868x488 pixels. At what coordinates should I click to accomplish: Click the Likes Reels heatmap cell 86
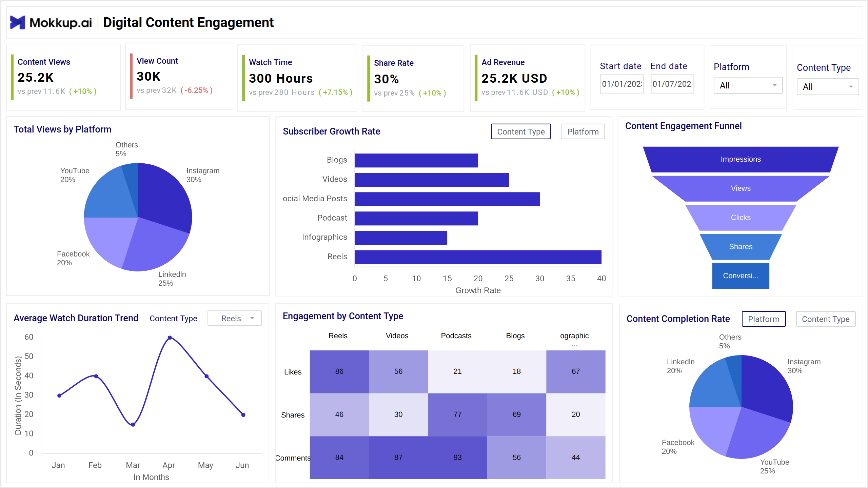(339, 372)
